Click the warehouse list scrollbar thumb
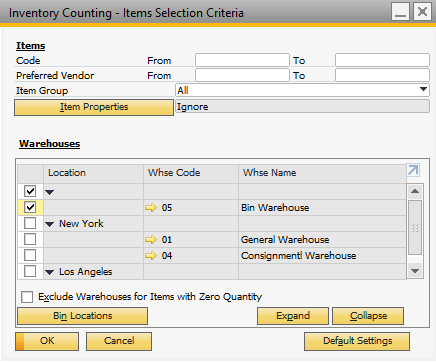 [x=415, y=228]
